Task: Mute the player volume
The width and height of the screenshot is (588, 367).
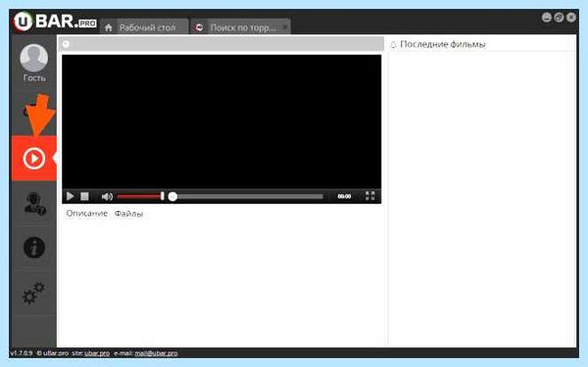Action: tap(107, 196)
